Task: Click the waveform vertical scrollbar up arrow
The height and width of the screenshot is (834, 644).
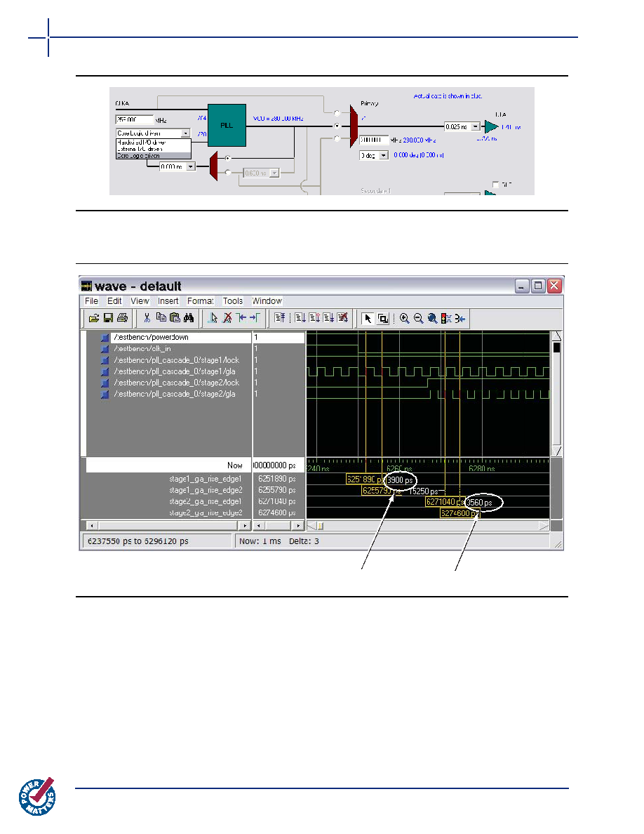Action: pos(557,336)
